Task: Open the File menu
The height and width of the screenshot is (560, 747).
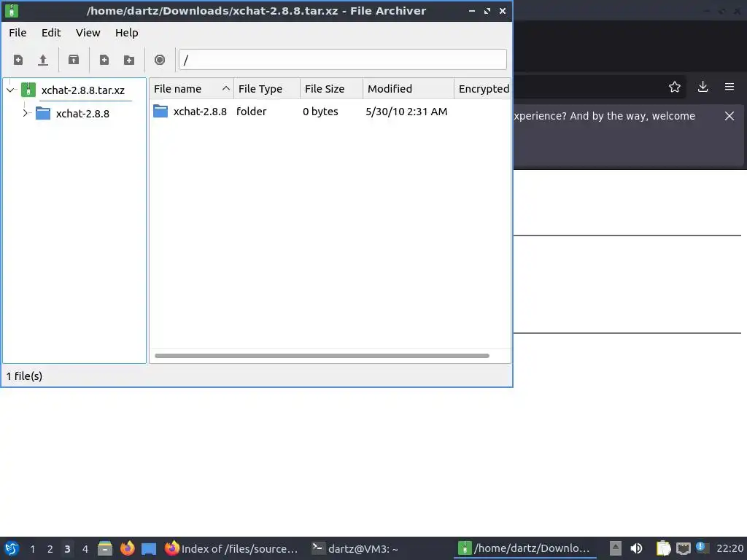Action: (x=18, y=33)
